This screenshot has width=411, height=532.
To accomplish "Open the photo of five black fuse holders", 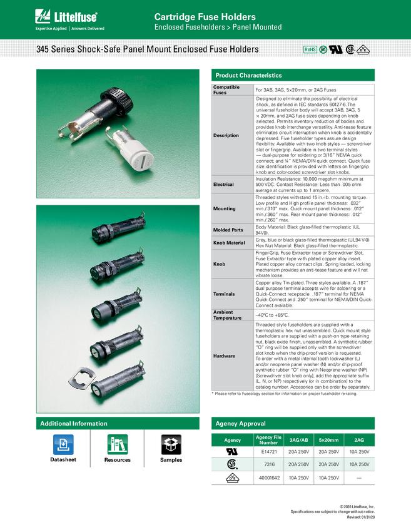I will coord(118,309).
